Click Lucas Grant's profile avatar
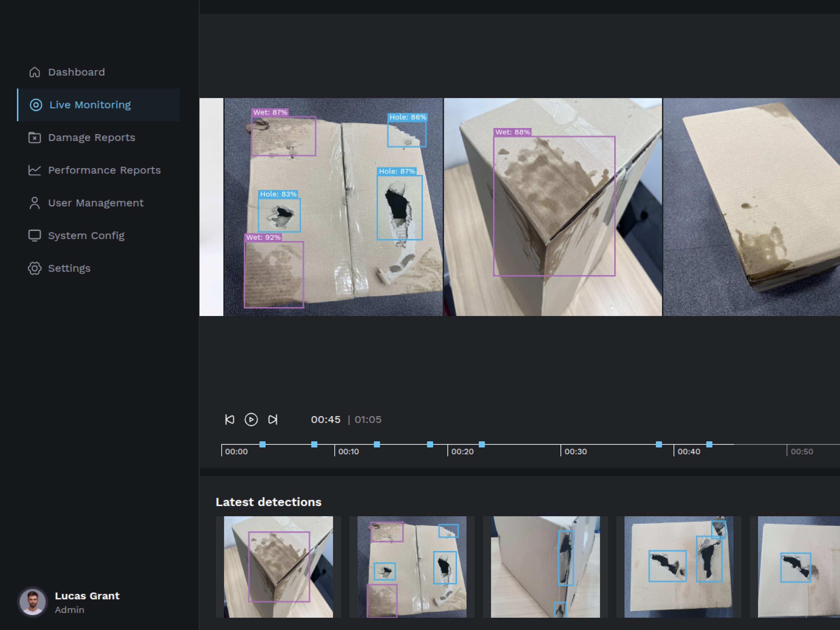The width and height of the screenshot is (840, 630). click(x=33, y=602)
